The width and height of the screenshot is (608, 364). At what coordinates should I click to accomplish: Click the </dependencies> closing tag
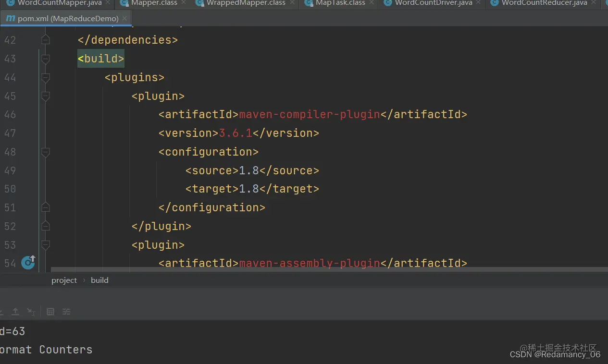coord(128,40)
